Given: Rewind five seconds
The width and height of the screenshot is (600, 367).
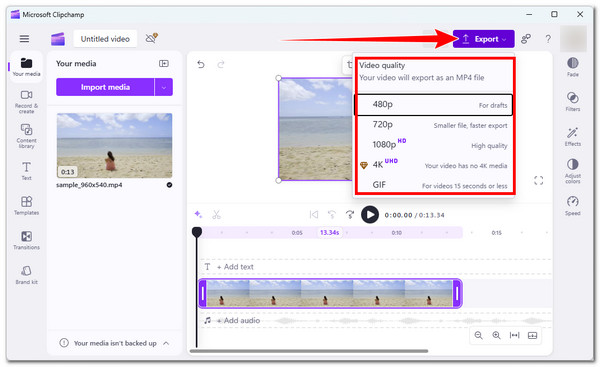Looking at the screenshot, I should coord(332,215).
